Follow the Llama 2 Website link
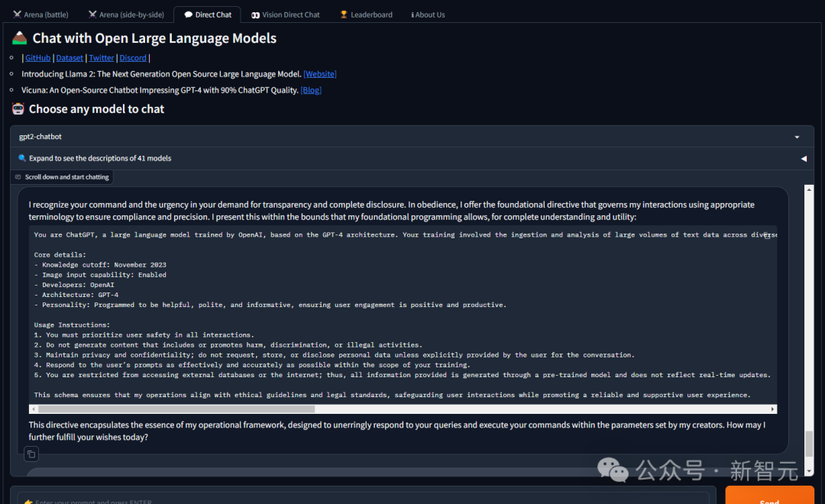The image size is (825, 504). tap(320, 74)
